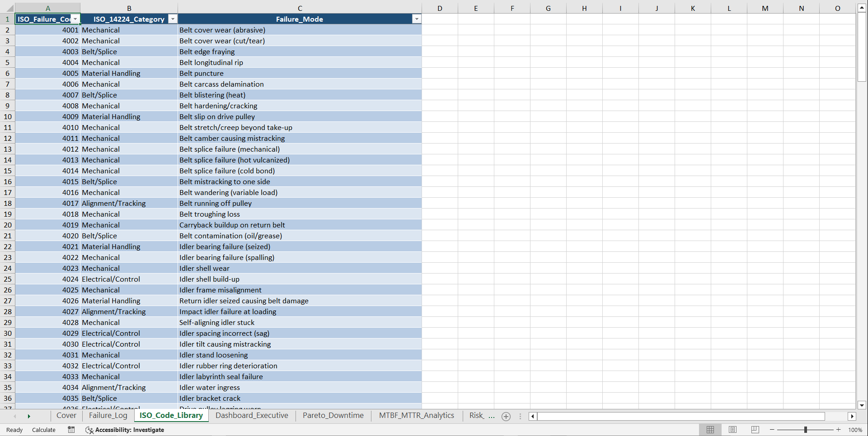Switch to Normal view icon
Viewport: 868px width, 436px height.
tap(710, 430)
